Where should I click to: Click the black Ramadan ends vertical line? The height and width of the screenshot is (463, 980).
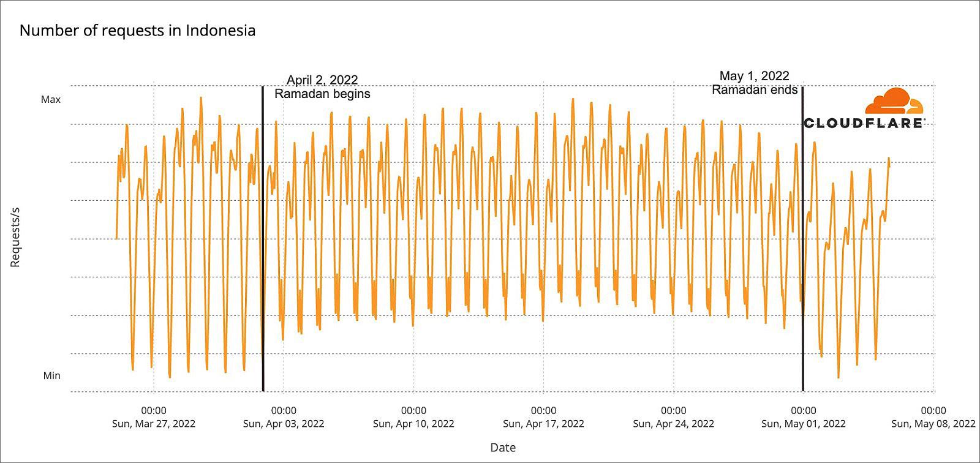pos(802,238)
